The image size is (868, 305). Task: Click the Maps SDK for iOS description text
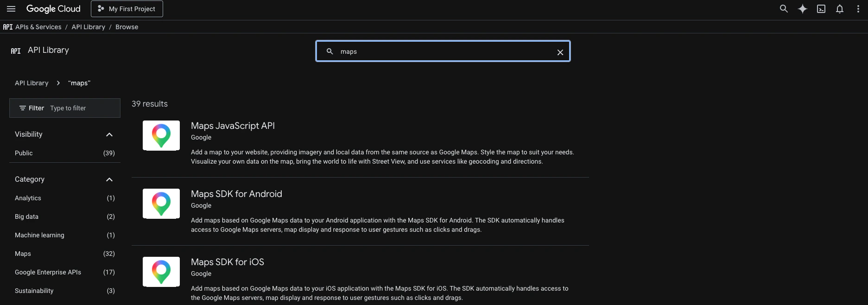pyautogui.click(x=380, y=293)
